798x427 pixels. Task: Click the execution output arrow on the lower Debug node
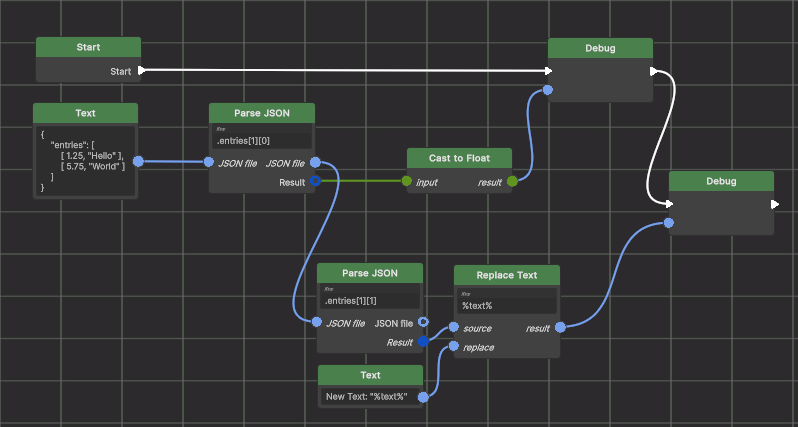click(x=774, y=204)
